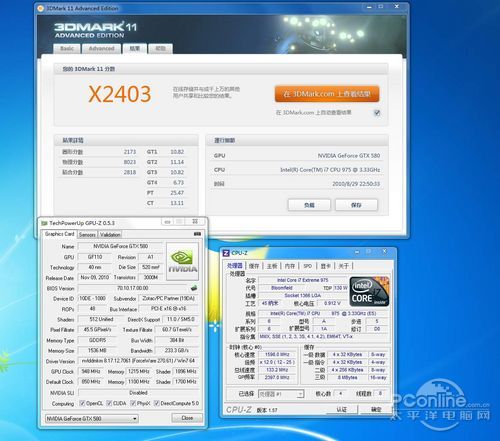Select the 主板 tab in CPU-Z
Screen dimensions: 500x441
click(272, 266)
